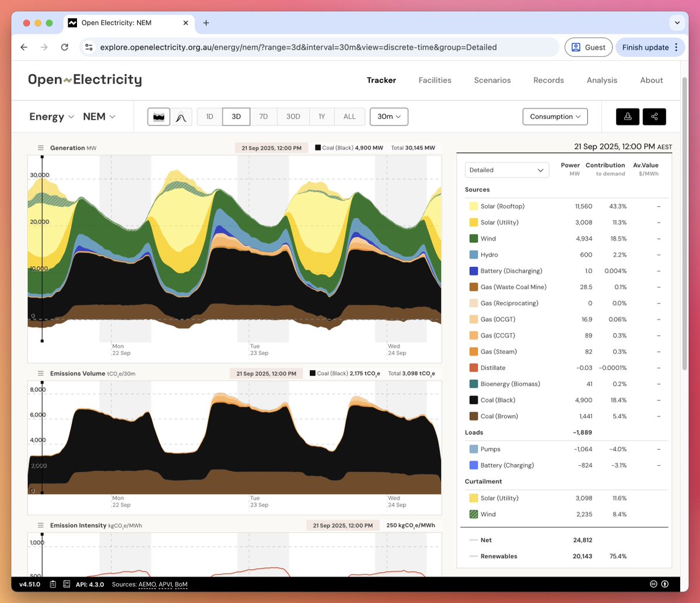This screenshot has height=603, width=700.
Task: Select the stacked area chart view icon
Action: click(x=159, y=117)
